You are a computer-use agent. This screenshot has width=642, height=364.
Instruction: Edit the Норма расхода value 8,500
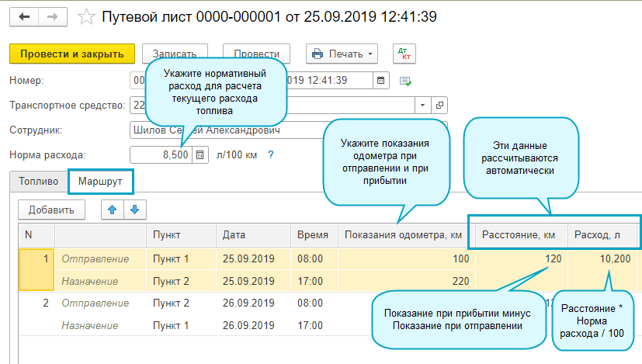point(161,154)
